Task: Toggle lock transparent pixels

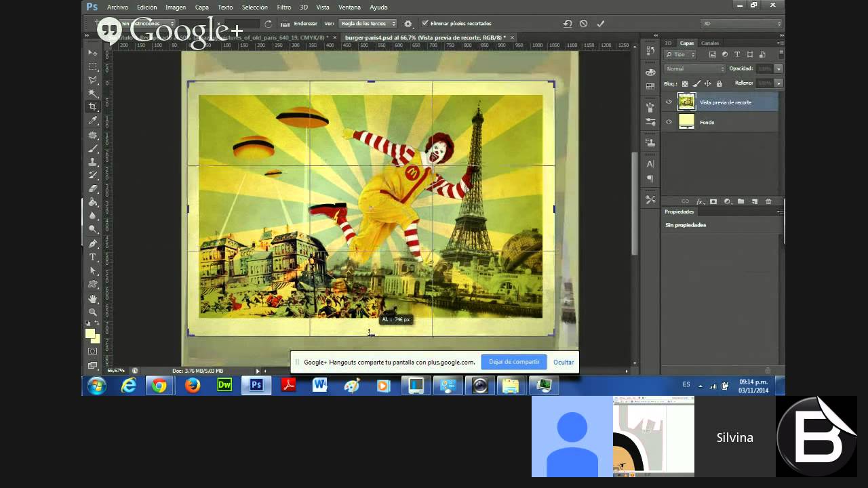Action: (686, 83)
